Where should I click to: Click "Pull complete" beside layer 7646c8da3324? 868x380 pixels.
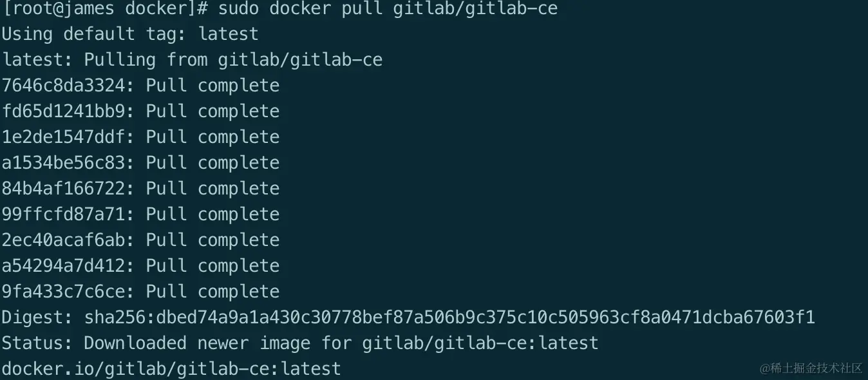pos(212,86)
